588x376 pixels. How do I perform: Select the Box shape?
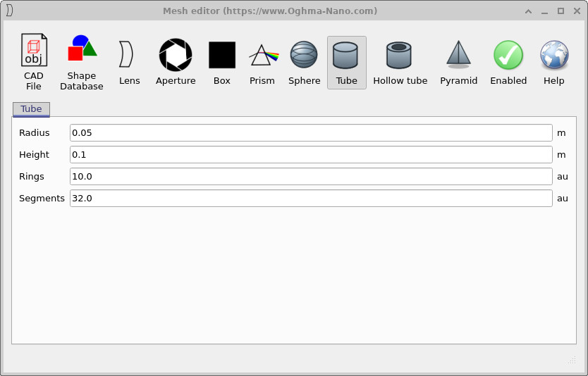(x=222, y=62)
